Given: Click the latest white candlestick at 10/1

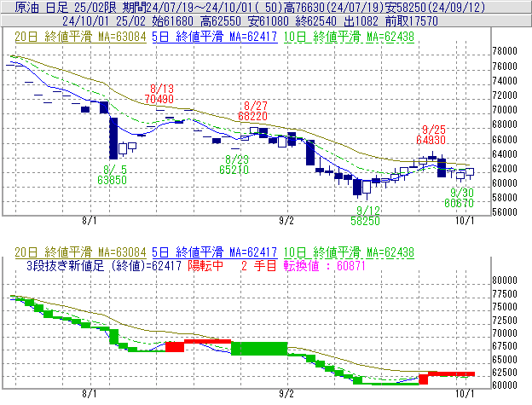Looking at the screenshot, I should click(470, 172).
